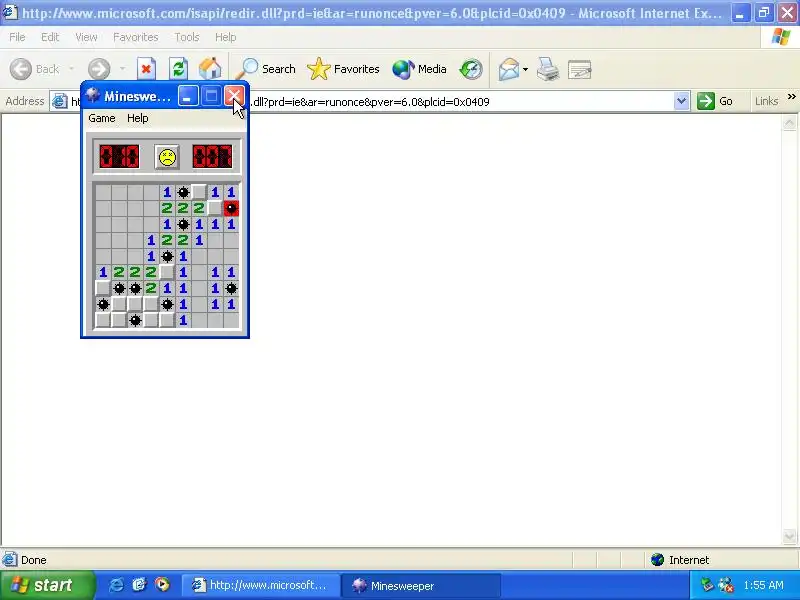Open the File menu in Internet Explorer

[x=17, y=37]
